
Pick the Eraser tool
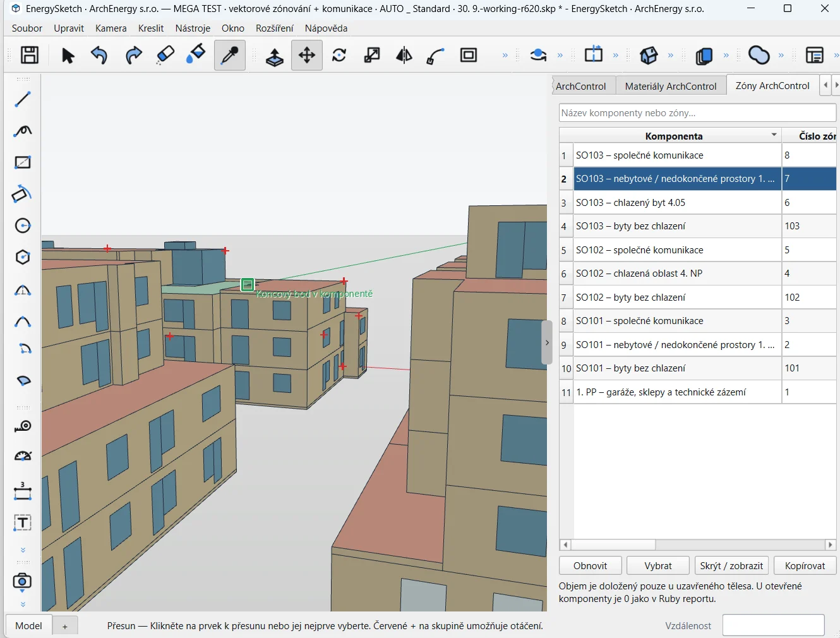pos(165,55)
